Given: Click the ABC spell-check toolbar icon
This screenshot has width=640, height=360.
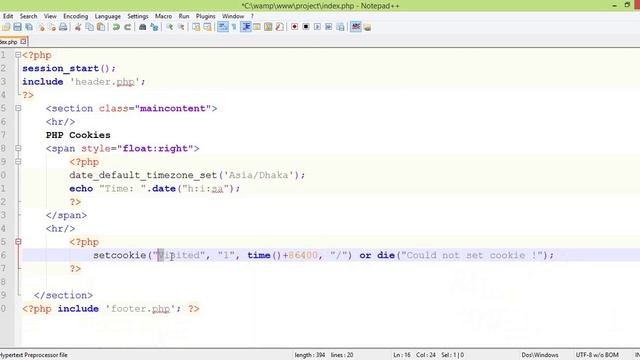Looking at the screenshot, I should (356, 27).
